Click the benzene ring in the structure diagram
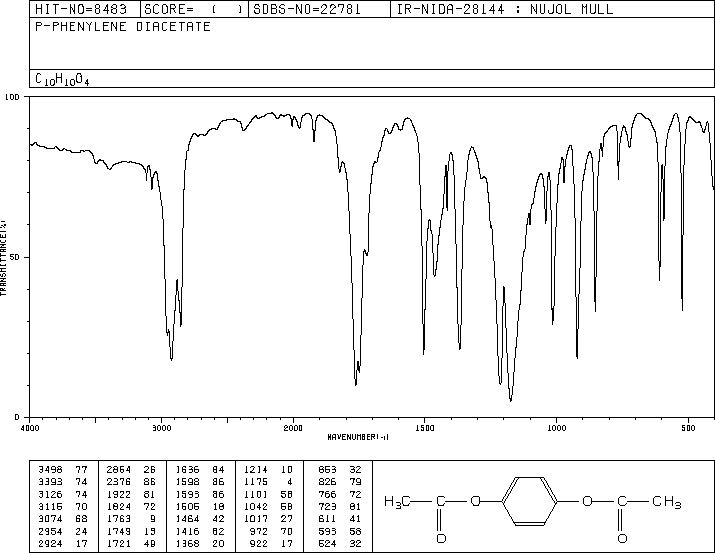715x553 pixels. pos(530,502)
